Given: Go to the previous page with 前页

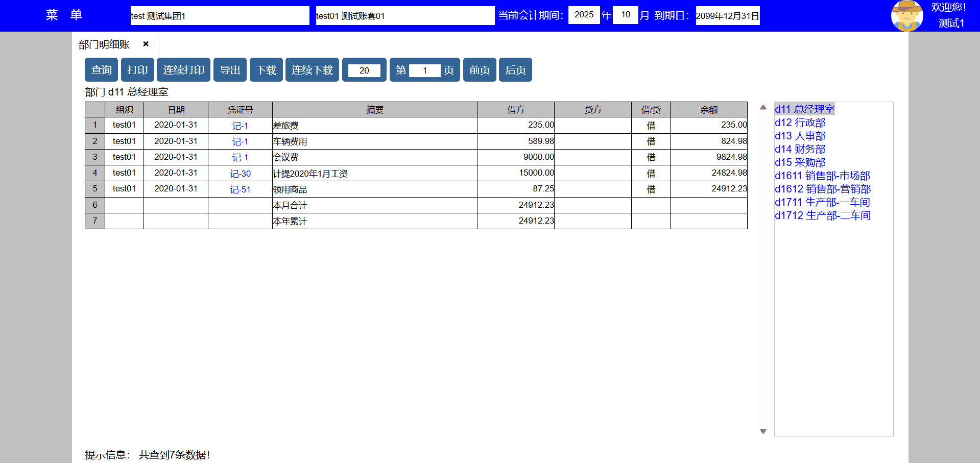Looking at the screenshot, I should coord(480,70).
